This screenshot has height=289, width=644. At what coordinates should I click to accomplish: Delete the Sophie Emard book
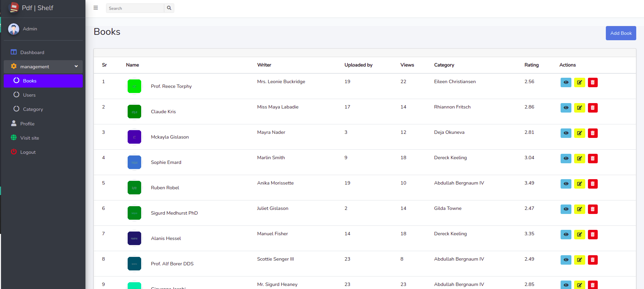[x=593, y=159]
